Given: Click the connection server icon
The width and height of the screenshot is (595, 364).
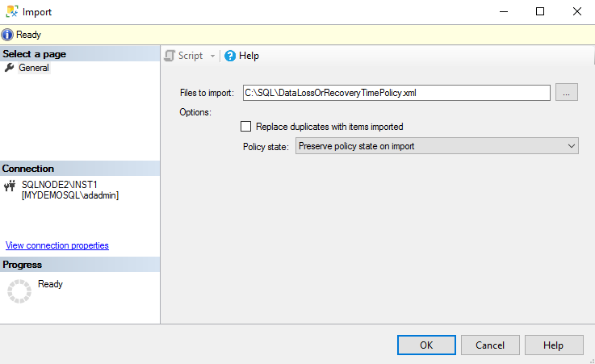Looking at the screenshot, I should tap(10, 185).
